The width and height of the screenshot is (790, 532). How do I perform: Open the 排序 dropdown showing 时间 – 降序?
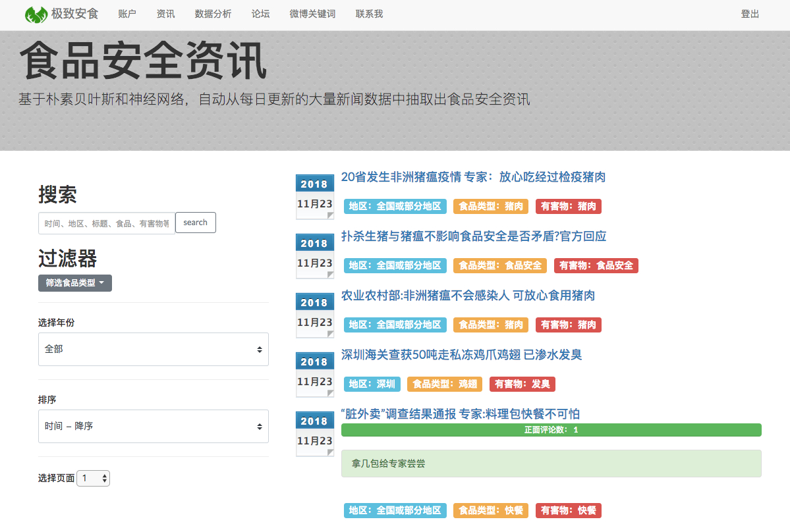153,426
